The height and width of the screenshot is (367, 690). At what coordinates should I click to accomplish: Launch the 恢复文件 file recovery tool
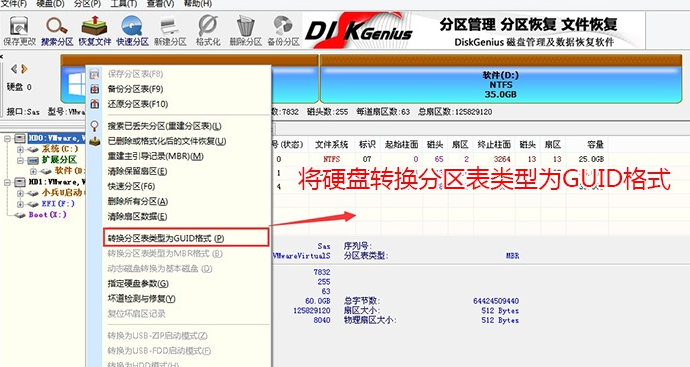95,31
